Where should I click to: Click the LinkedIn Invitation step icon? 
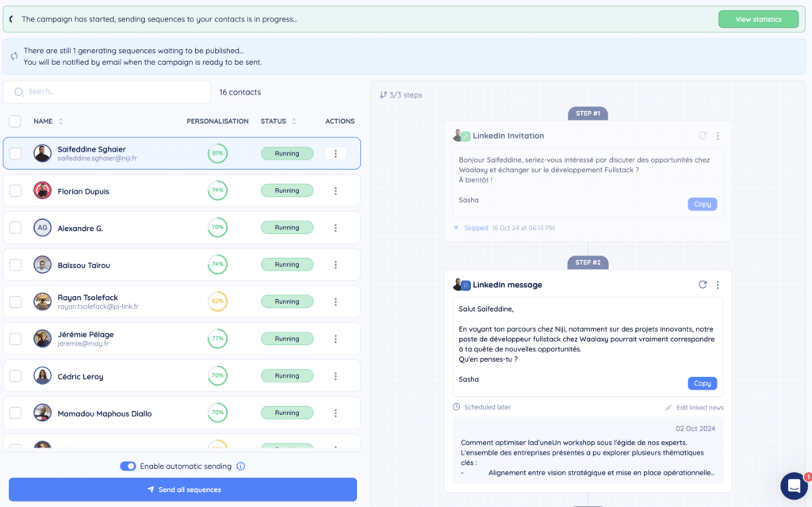click(462, 136)
